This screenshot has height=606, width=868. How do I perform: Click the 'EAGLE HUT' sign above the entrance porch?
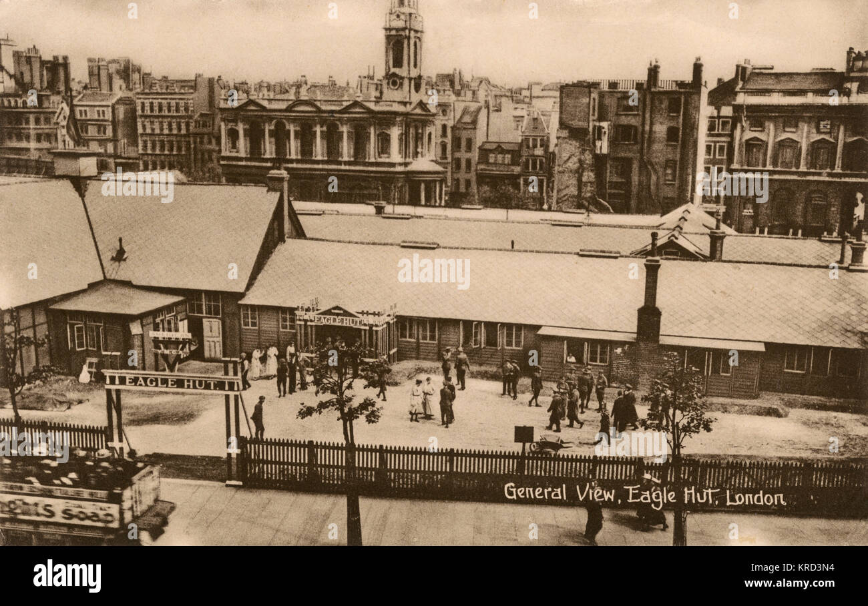click(x=339, y=320)
